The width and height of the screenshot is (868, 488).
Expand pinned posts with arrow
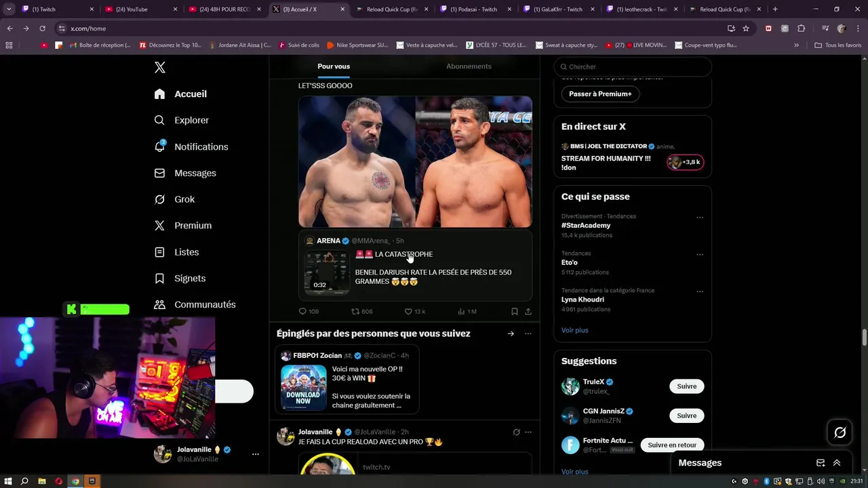coord(511,333)
